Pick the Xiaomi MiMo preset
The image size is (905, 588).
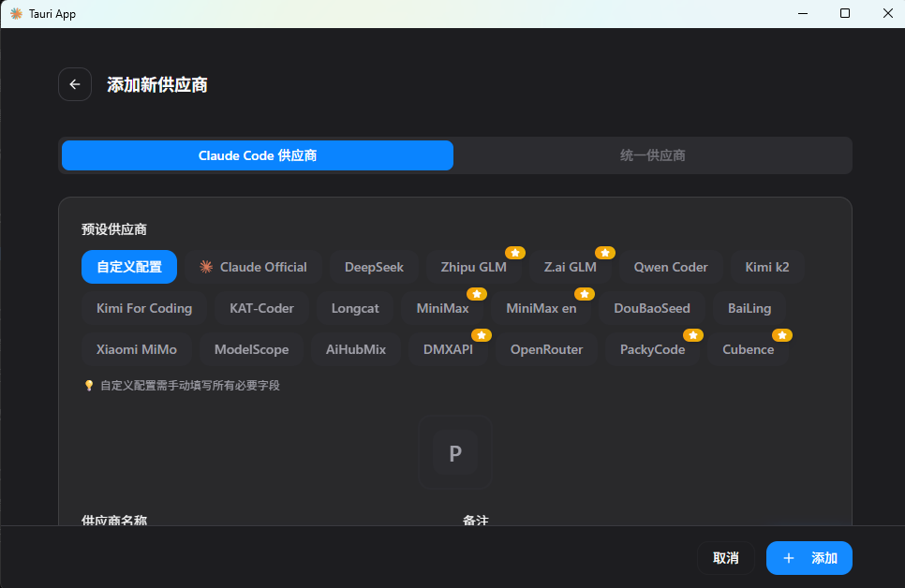point(137,349)
